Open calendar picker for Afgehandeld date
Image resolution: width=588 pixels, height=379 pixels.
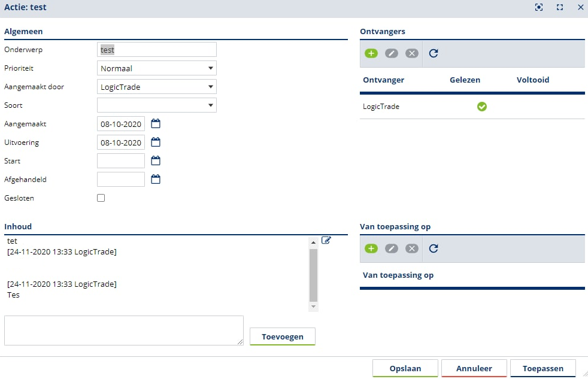[156, 179]
